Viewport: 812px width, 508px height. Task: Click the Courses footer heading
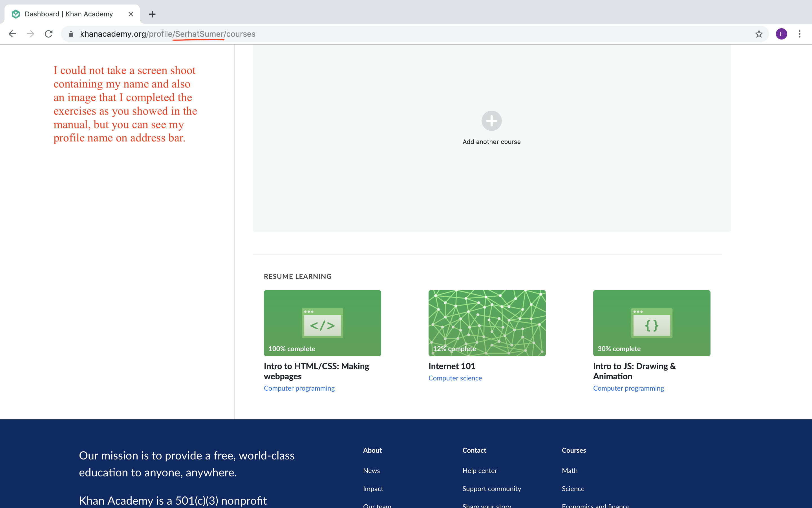point(574,450)
